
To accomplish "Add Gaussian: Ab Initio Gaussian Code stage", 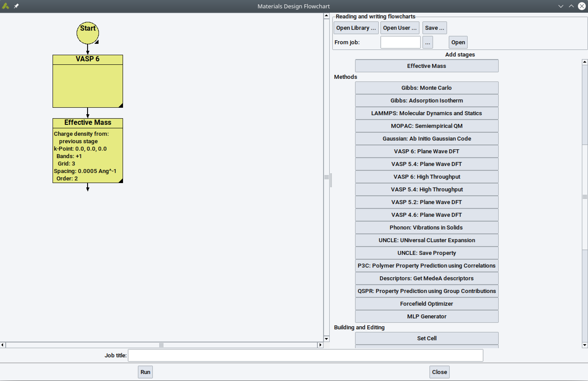I will tap(426, 138).
